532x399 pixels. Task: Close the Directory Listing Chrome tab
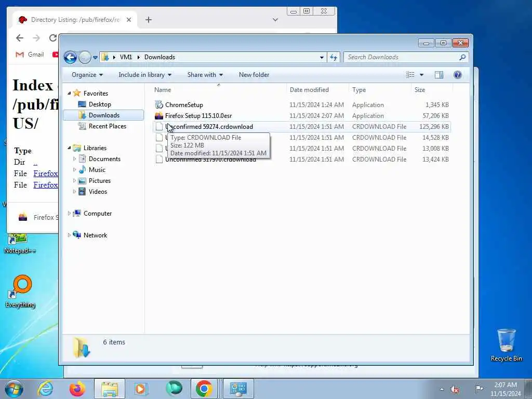click(129, 20)
